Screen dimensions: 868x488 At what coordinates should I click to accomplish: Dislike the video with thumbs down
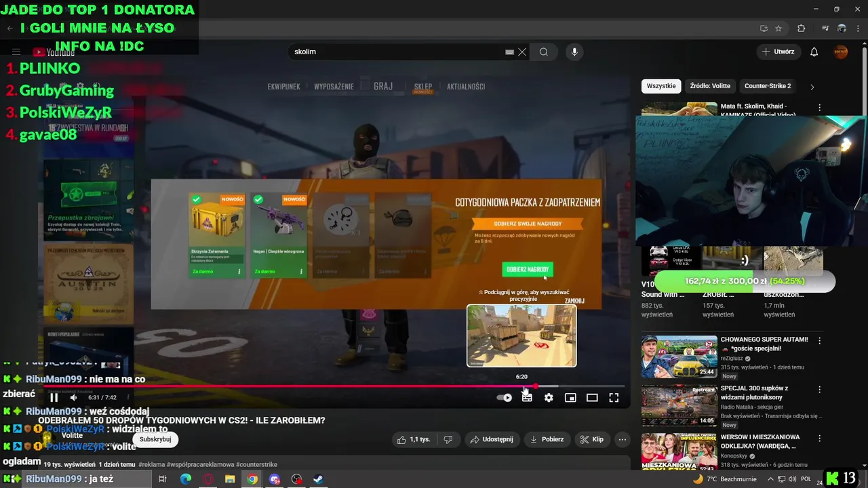pos(448,439)
